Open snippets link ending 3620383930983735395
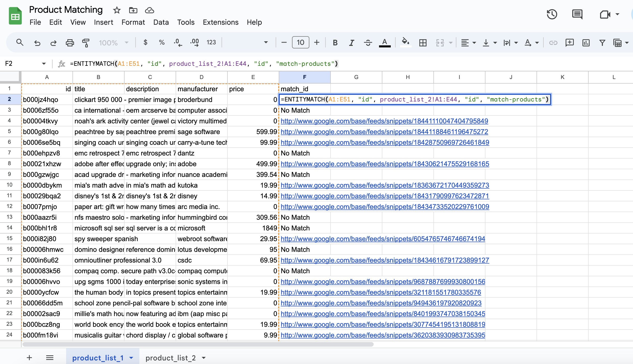633x364 pixels. tap(383, 335)
